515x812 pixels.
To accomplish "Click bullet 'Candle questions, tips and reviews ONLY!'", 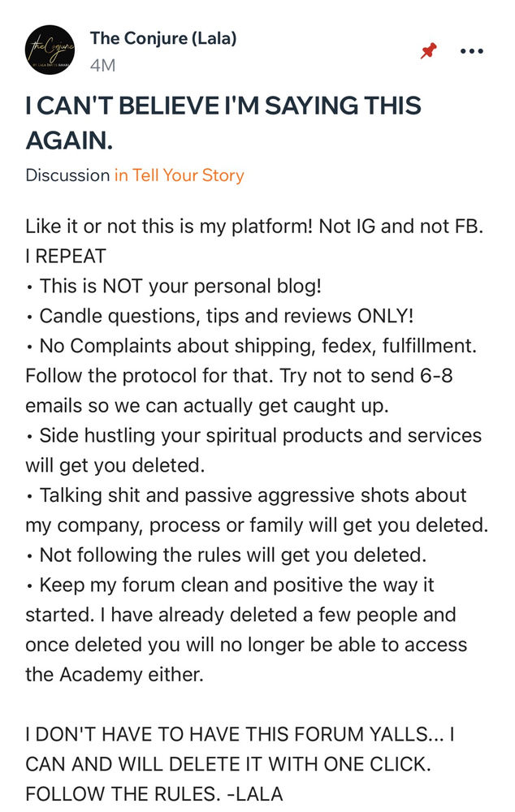I will pyautogui.click(x=220, y=316).
